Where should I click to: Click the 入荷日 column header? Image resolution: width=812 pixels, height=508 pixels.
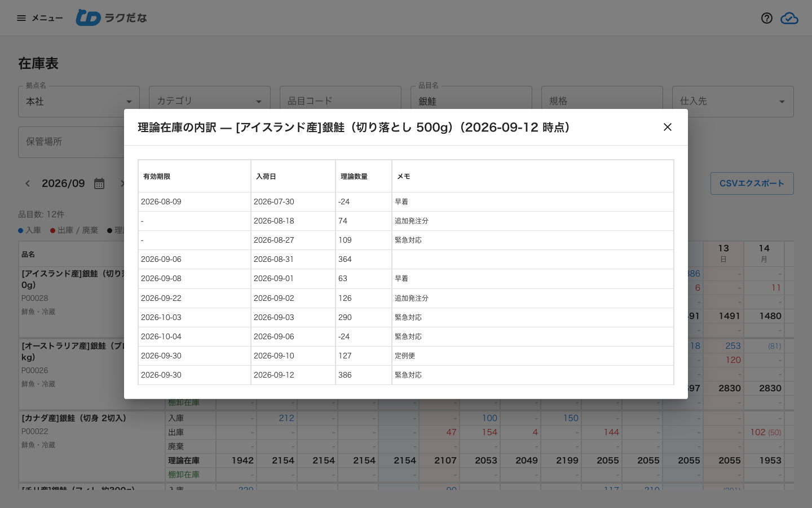[x=293, y=176]
